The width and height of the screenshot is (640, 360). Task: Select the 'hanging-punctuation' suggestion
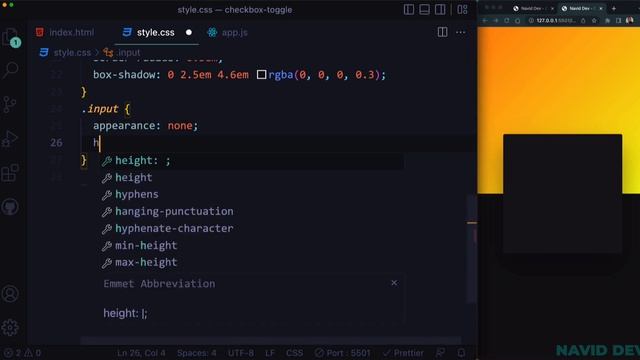(252, 211)
